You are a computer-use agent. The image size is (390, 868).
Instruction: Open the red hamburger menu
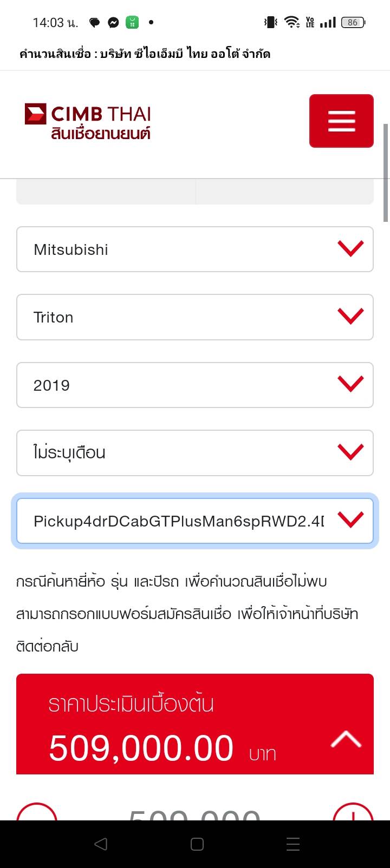point(341,121)
